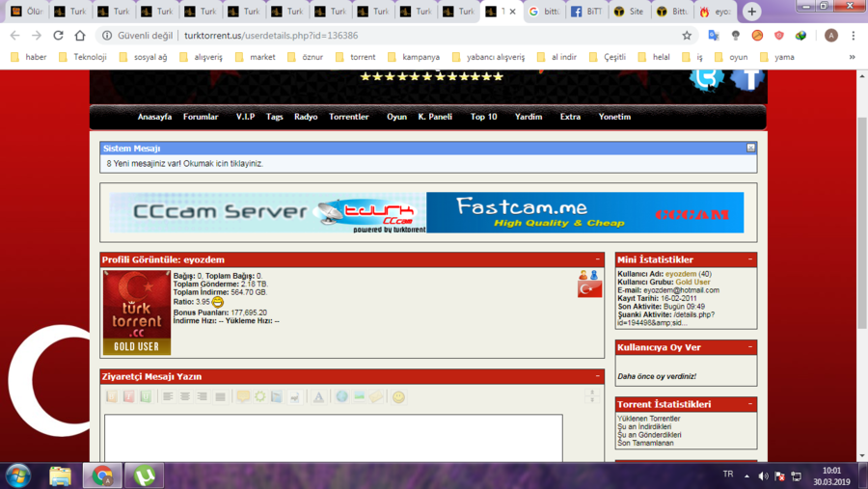Open Chrome profile avatar A
The width and height of the screenshot is (868, 489).
[831, 36]
